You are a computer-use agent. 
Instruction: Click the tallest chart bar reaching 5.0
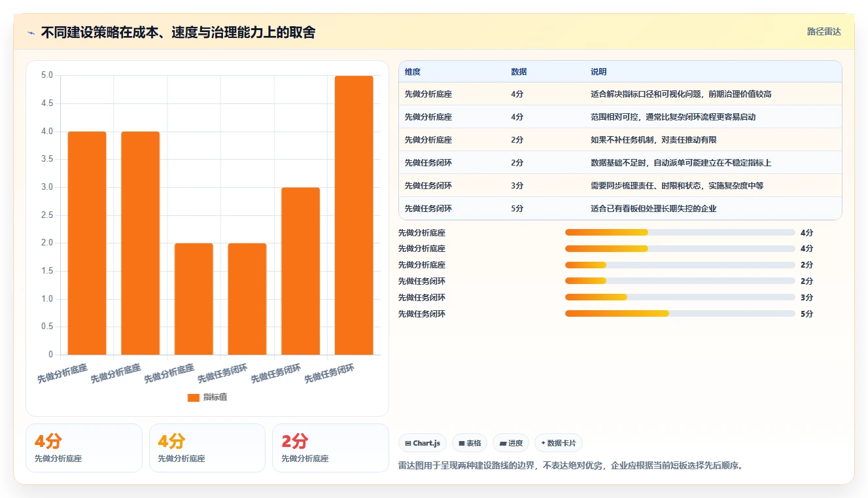(354, 215)
